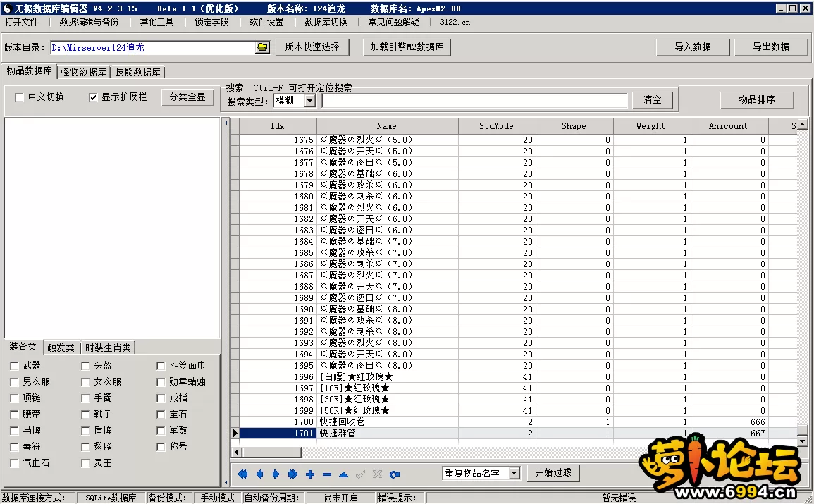Screen dimensions: 814x504
Task: Click grid vertical scrollbar down arrow
Action: click(x=803, y=441)
